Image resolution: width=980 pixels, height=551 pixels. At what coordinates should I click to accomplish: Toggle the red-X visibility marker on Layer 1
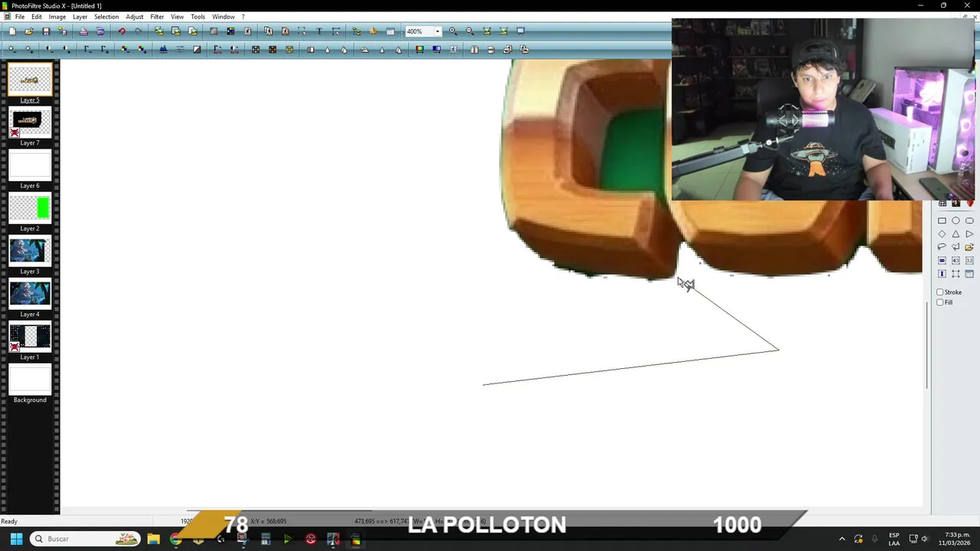15,347
